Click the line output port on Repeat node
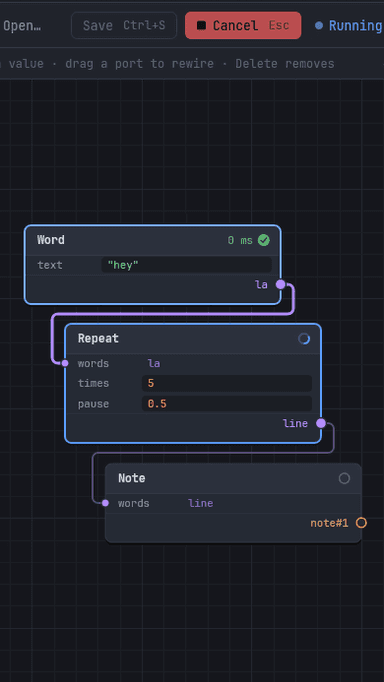Screen dimensions: 384x682 click(321, 423)
